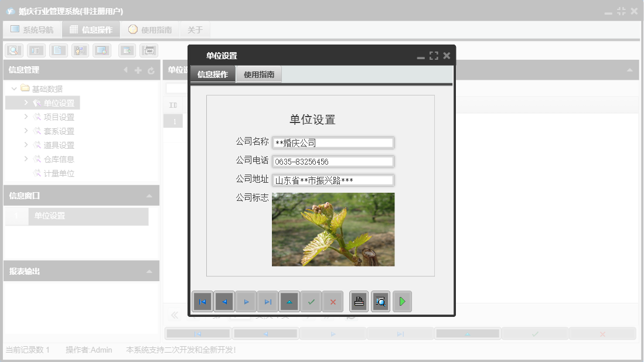
Task: Click next record arrow in dialog toolbar
Action: (x=246, y=302)
